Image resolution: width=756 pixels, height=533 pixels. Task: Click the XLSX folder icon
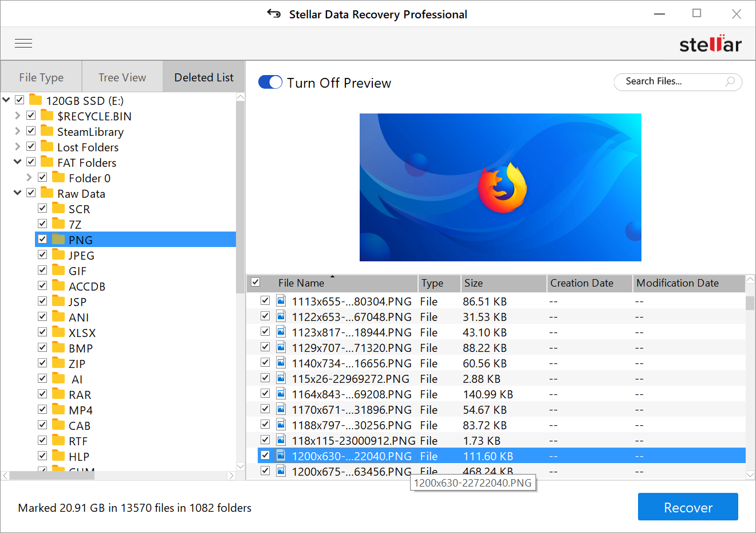click(x=58, y=332)
